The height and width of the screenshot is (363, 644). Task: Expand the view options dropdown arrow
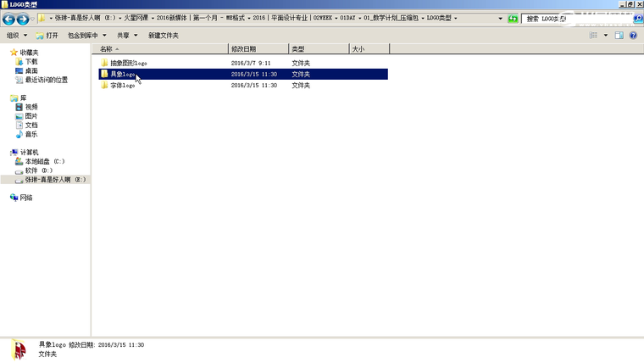pyautogui.click(x=605, y=36)
